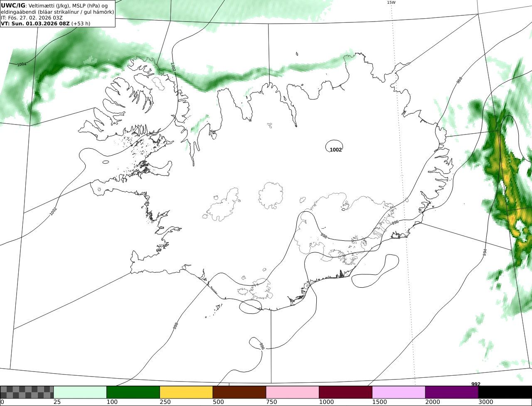
Task: Click the "250" value on the color scale
Action: (165, 402)
